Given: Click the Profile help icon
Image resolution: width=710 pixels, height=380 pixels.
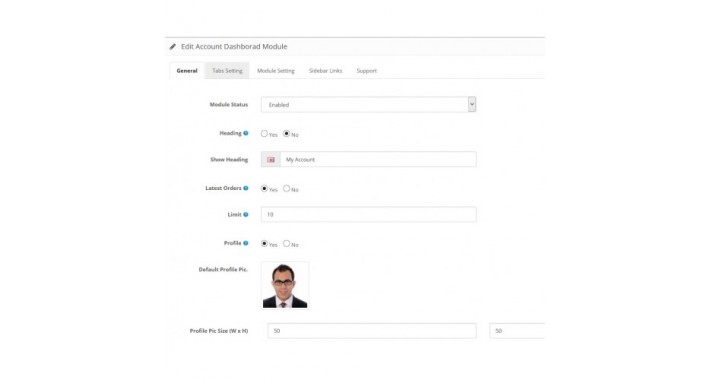Looking at the screenshot, I should point(246,243).
